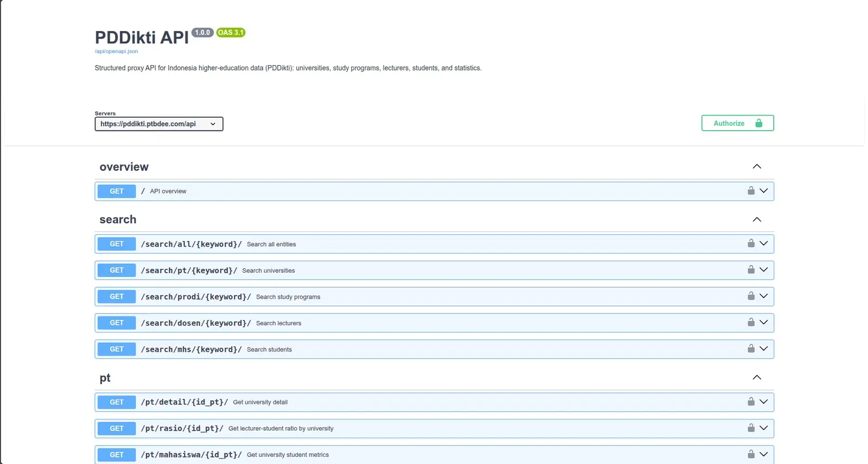This screenshot has width=868, height=464.
Task: Expand the Search students chevron
Action: [x=764, y=349]
